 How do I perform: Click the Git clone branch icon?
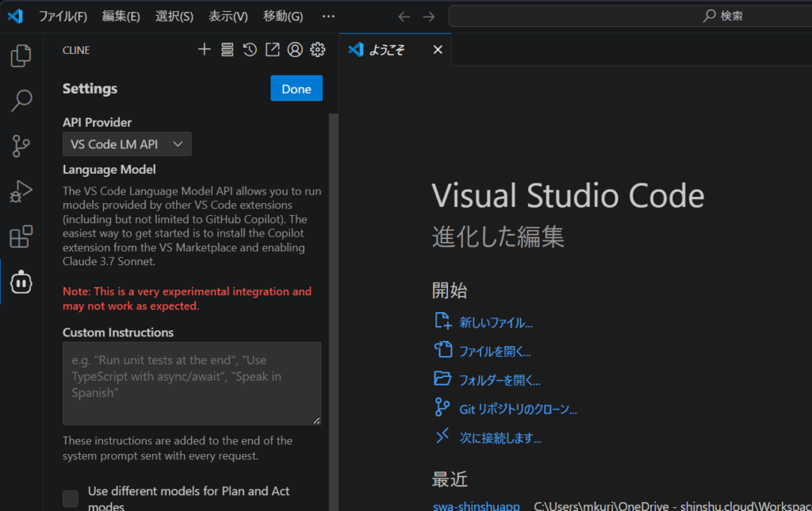click(x=442, y=407)
